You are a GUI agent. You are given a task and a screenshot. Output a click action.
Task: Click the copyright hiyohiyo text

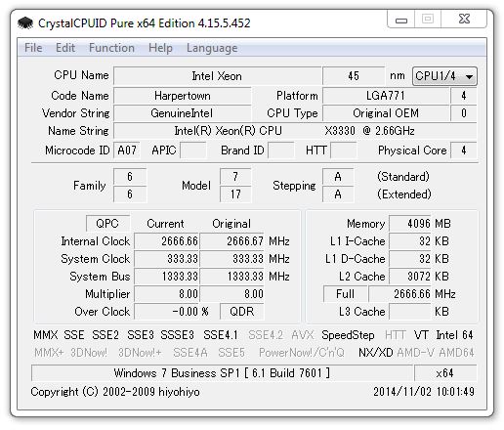(x=115, y=392)
